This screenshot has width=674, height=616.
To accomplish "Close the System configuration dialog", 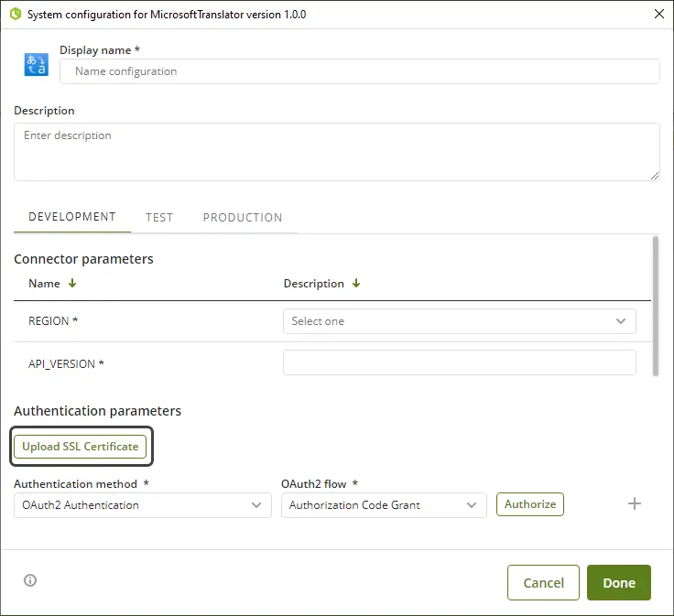I will tap(659, 14).
